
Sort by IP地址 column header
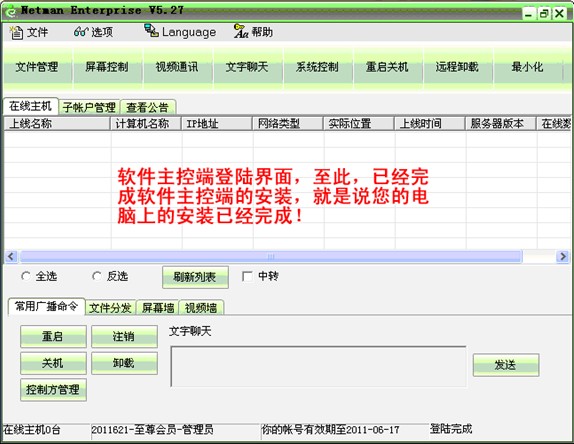[x=217, y=124]
